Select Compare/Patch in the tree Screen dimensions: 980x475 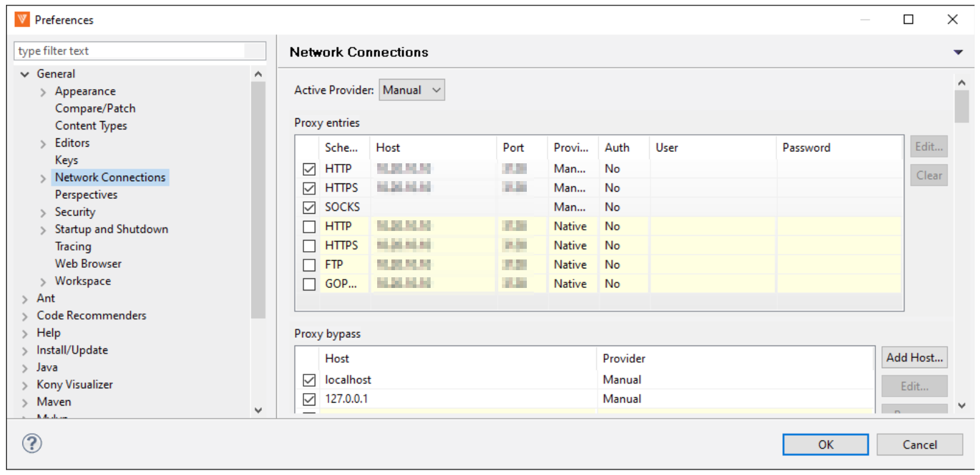coord(95,109)
